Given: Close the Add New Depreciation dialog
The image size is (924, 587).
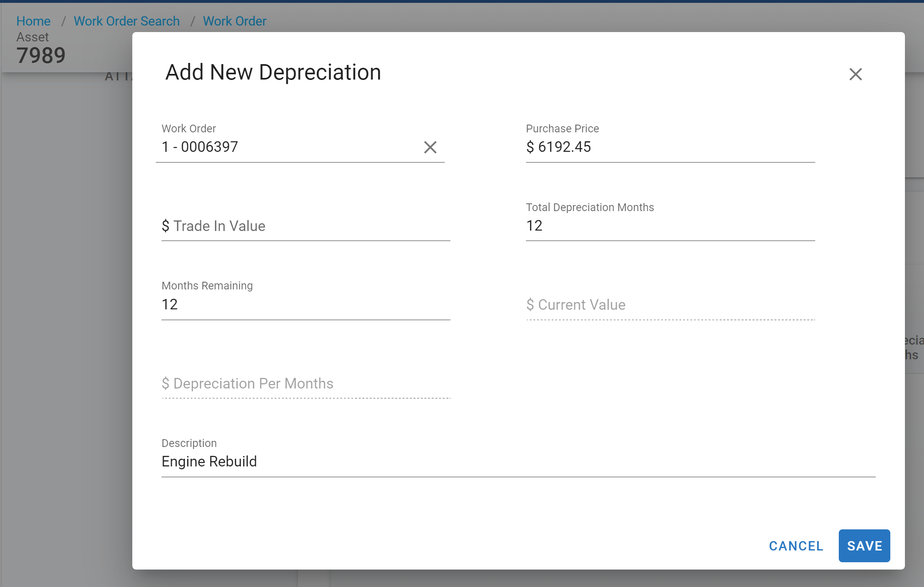Looking at the screenshot, I should click(855, 74).
